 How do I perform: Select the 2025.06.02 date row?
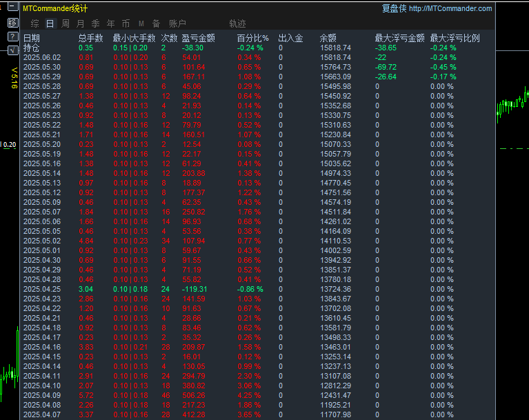pyautogui.click(x=42, y=58)
